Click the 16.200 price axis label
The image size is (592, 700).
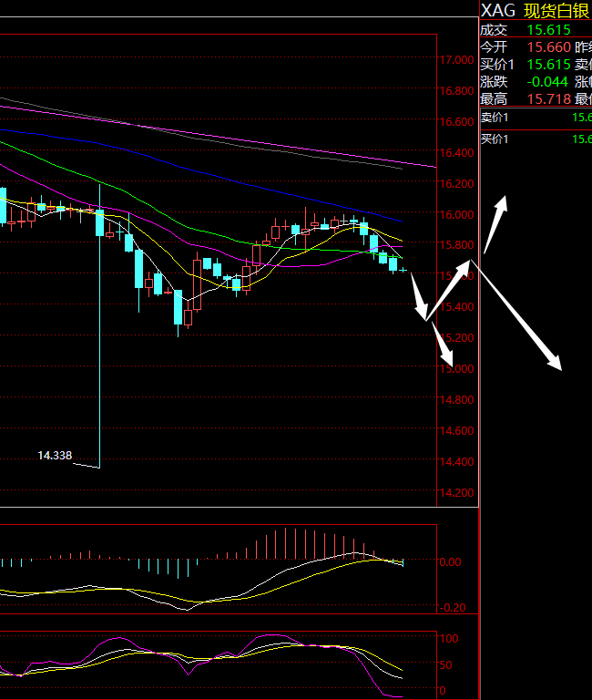[457, 184]
